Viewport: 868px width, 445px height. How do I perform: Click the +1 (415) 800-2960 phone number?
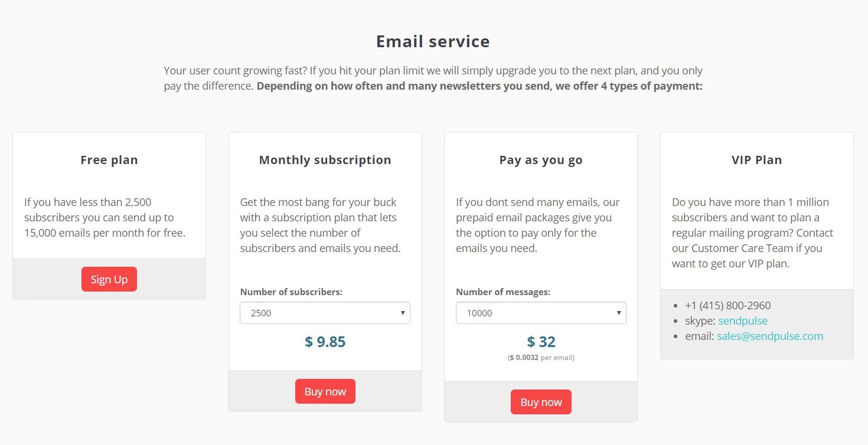point(727,306)
